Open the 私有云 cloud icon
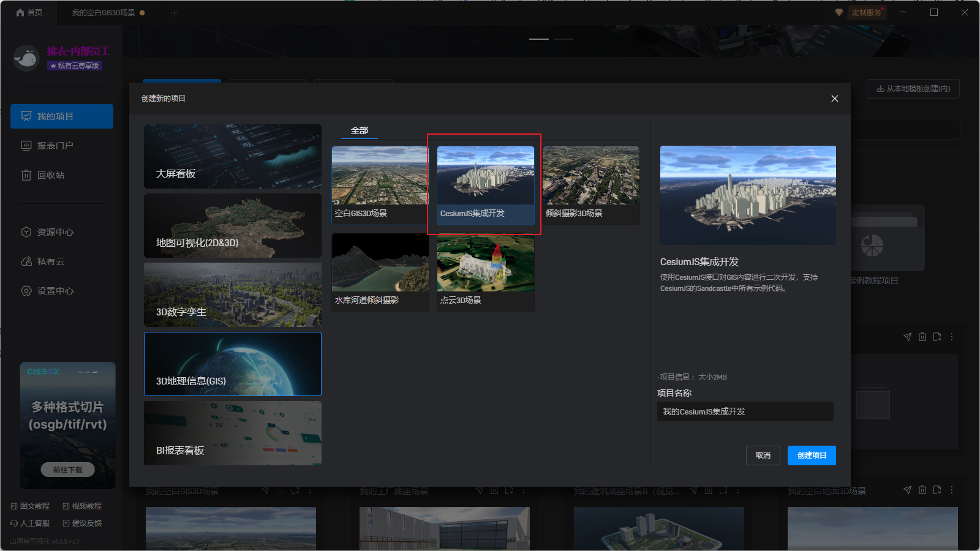Viewport: 980px width, 551px height. [x=26, y=261]
